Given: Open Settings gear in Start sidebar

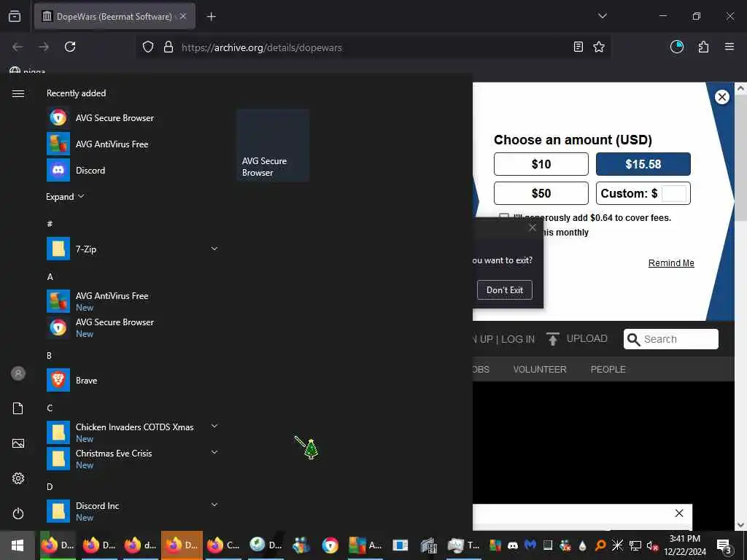Looking at the screenshot, I should pyautogui.click(x=18, y=478).
